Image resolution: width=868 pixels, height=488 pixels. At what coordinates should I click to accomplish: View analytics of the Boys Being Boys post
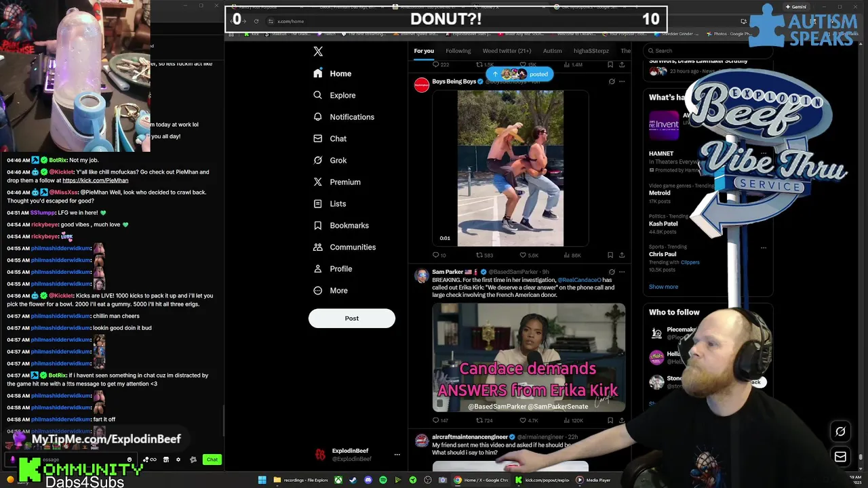572,256
